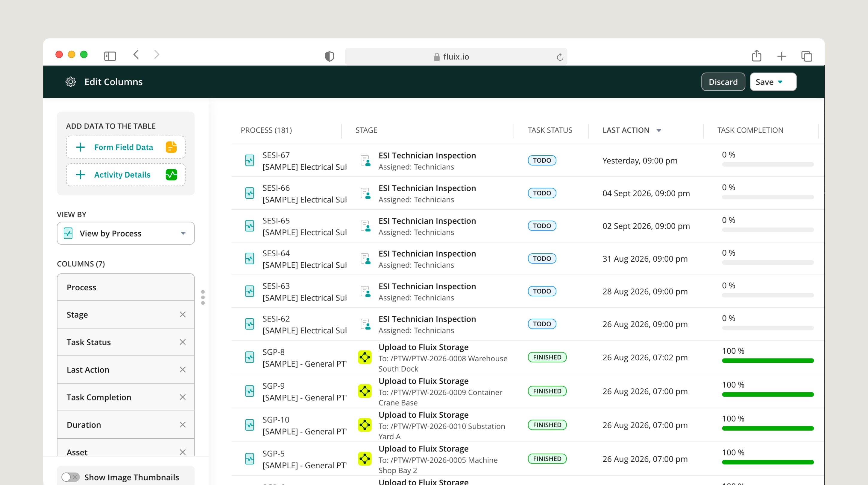Click the plus icon next to Activity Details
Viewport: 868px width, 485px height.
[80, 175]
